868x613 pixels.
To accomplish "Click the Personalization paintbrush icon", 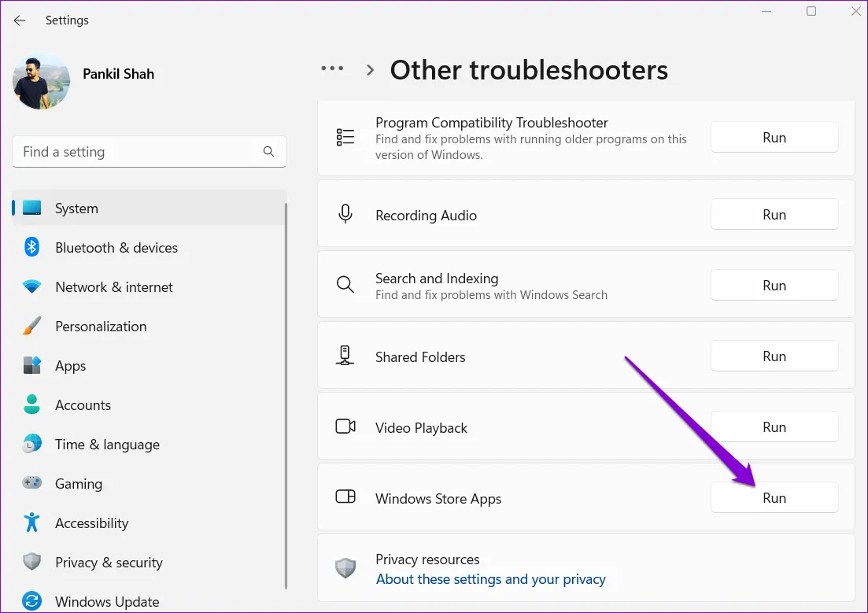I will point(31,327).
